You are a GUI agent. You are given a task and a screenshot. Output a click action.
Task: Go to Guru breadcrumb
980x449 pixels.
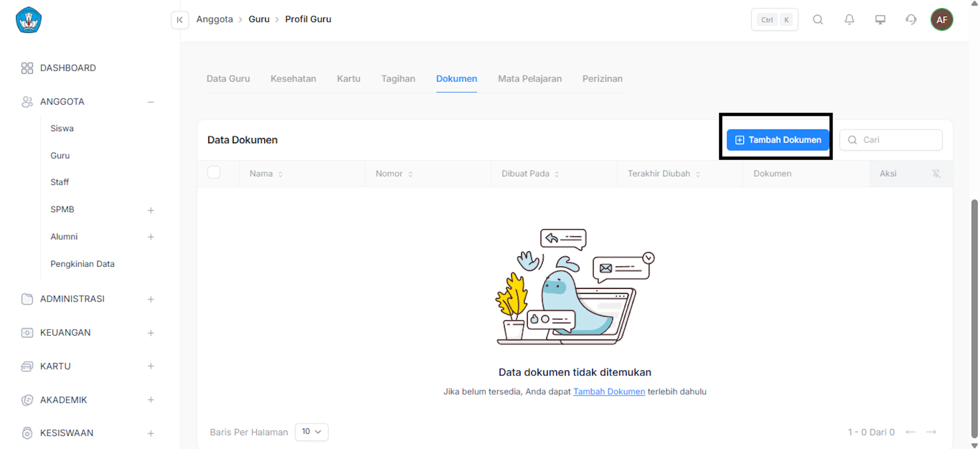pos(259,19)
